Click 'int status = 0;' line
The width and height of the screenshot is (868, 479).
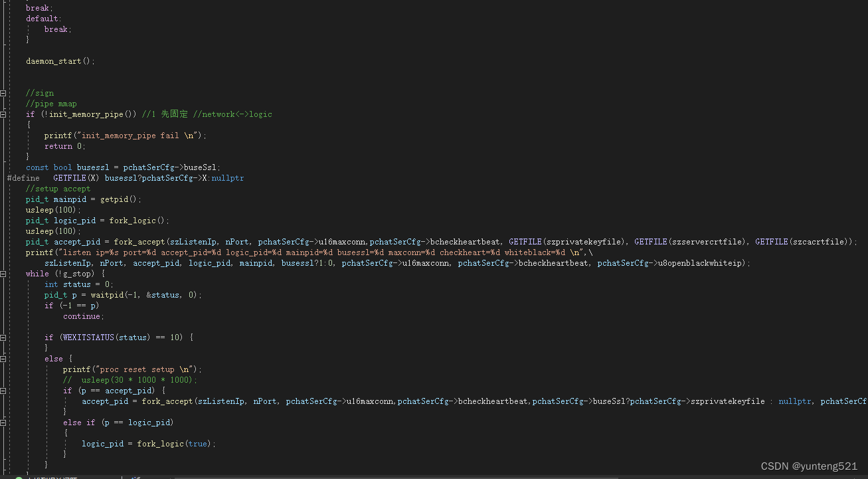79,284
